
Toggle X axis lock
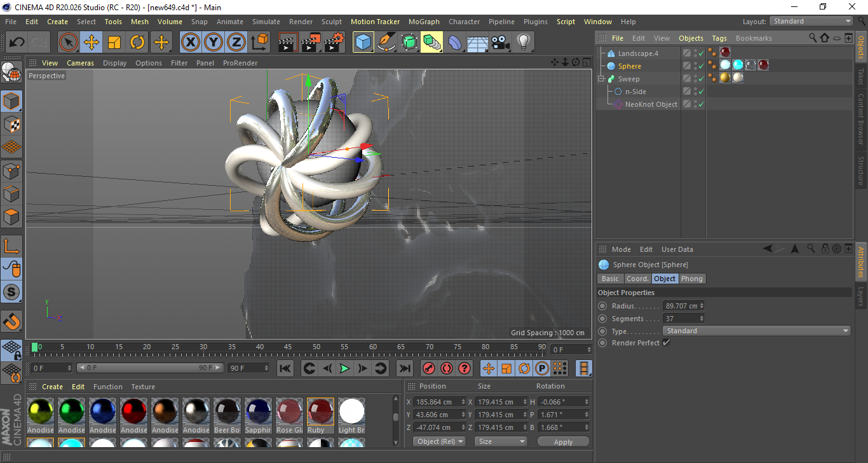click(x=190, y=43)
